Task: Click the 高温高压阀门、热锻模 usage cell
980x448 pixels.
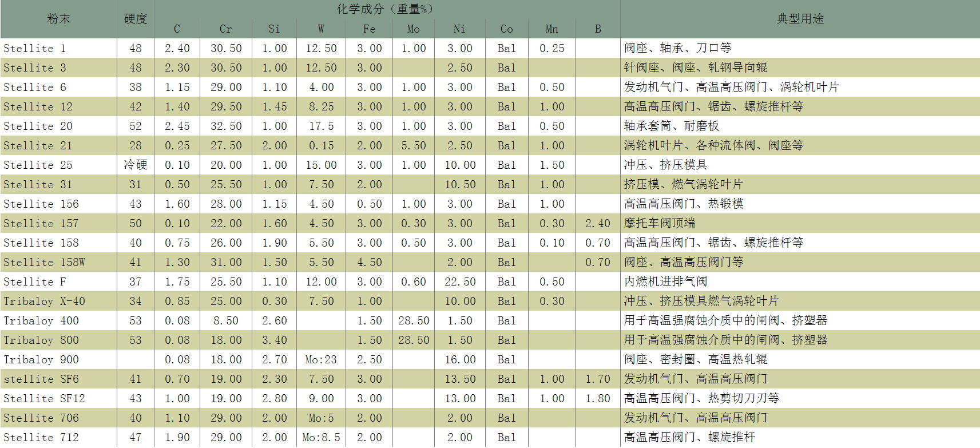Action: [684, 204]
